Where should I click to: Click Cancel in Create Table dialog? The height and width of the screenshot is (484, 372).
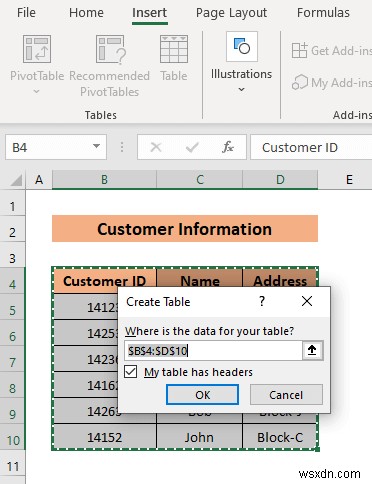[x=286, y=395]
